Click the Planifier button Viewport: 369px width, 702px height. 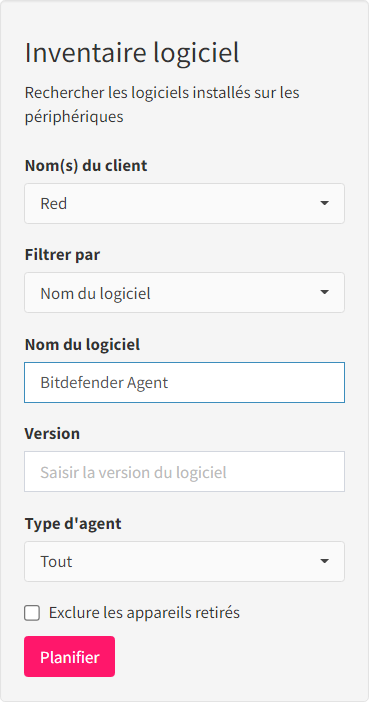[69, 656]
